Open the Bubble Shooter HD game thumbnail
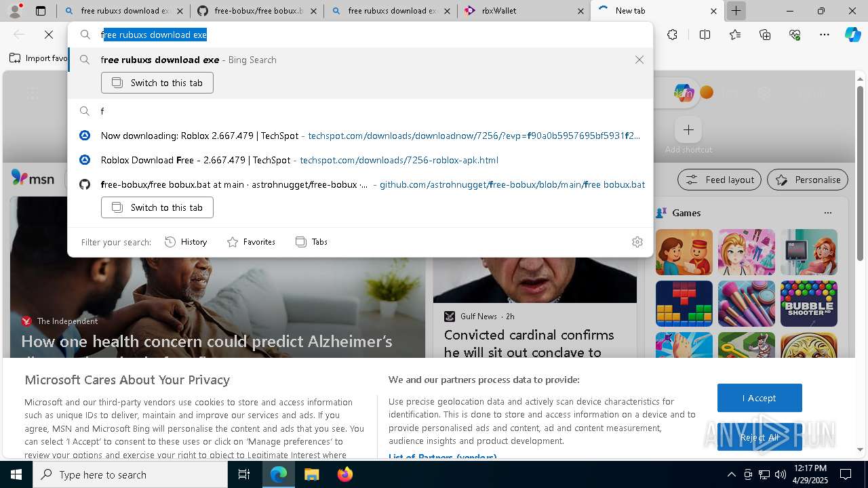Image resolution: width=868 pixels, height=488 pixels. pyautogui.click(x=808, y=304)
